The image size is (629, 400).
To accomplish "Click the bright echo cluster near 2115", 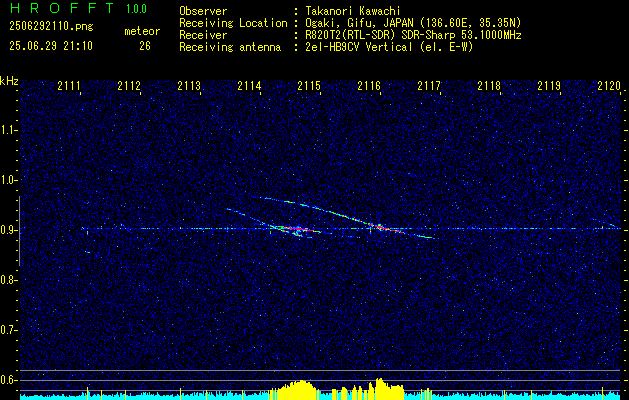I will pyautogui.click(x=297, y=230).
